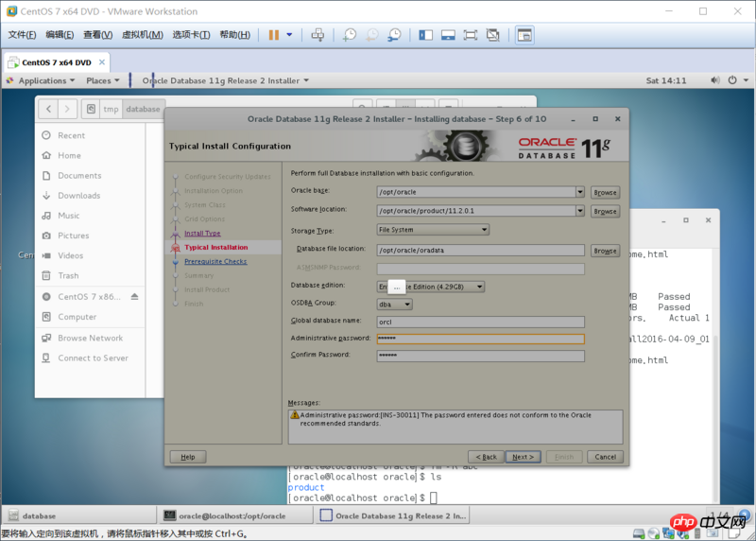Click the tmp breadcrumb in file manager

[111, 109]
